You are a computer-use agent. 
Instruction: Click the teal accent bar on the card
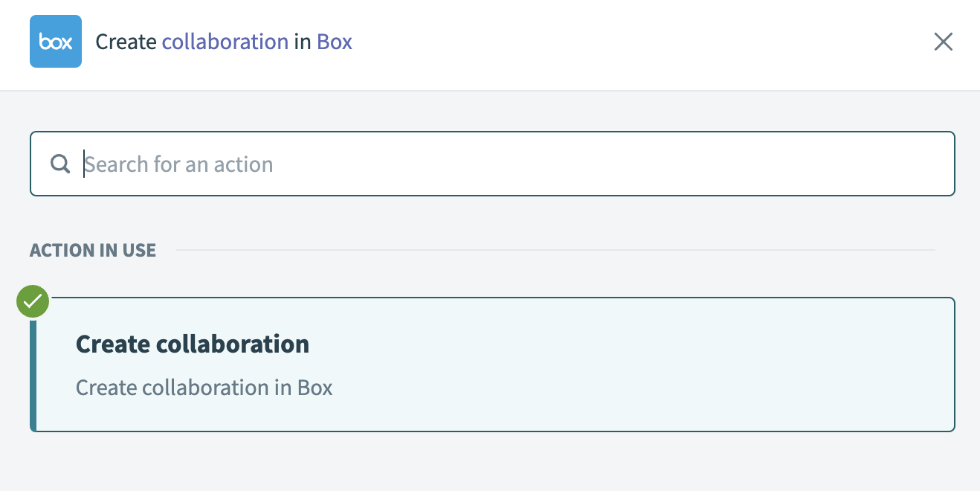click(x=33, y=365)
